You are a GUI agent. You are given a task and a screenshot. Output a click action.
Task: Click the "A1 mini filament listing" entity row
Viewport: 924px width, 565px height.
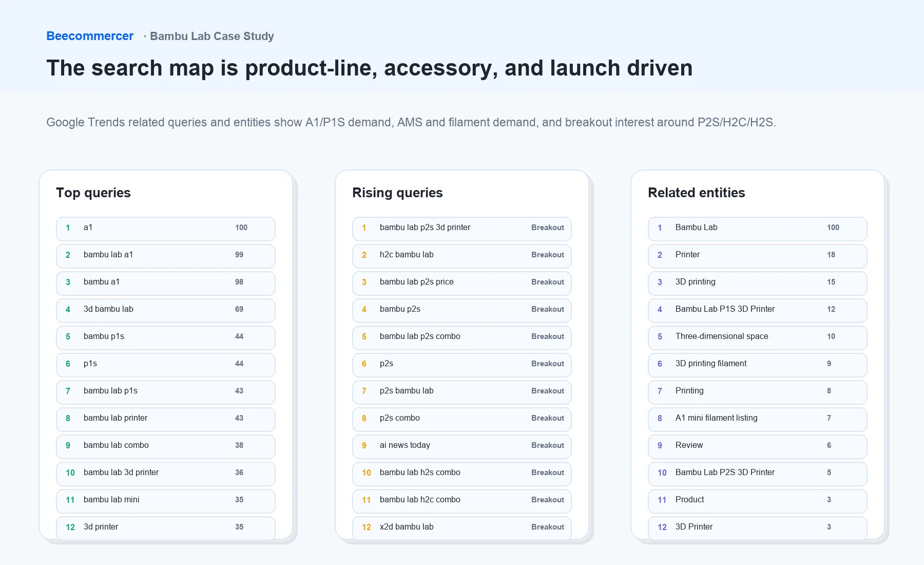pyautogui.click(x=758, y=419)
